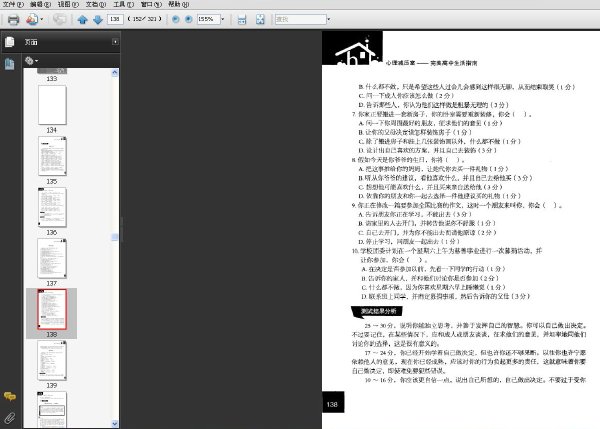Click the zoom out round button
Image resolution: width=600 pixels, height=429 pixels.
point(176,19)
